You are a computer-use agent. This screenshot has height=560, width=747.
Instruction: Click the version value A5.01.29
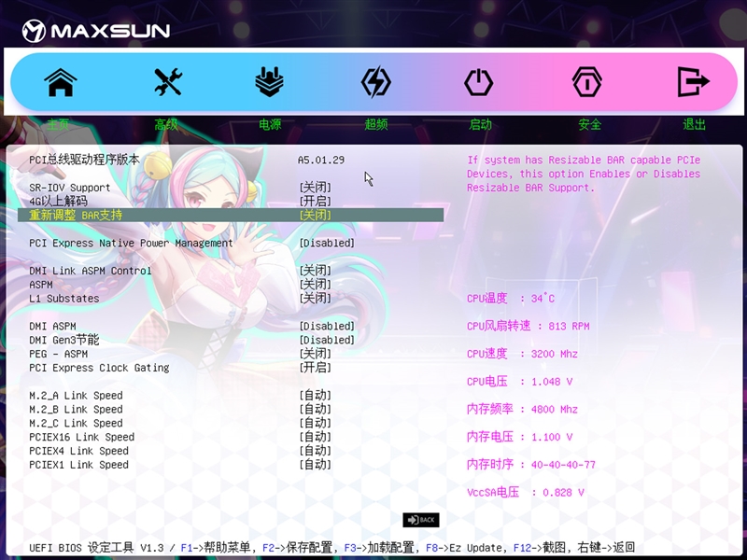pos(321,160)
